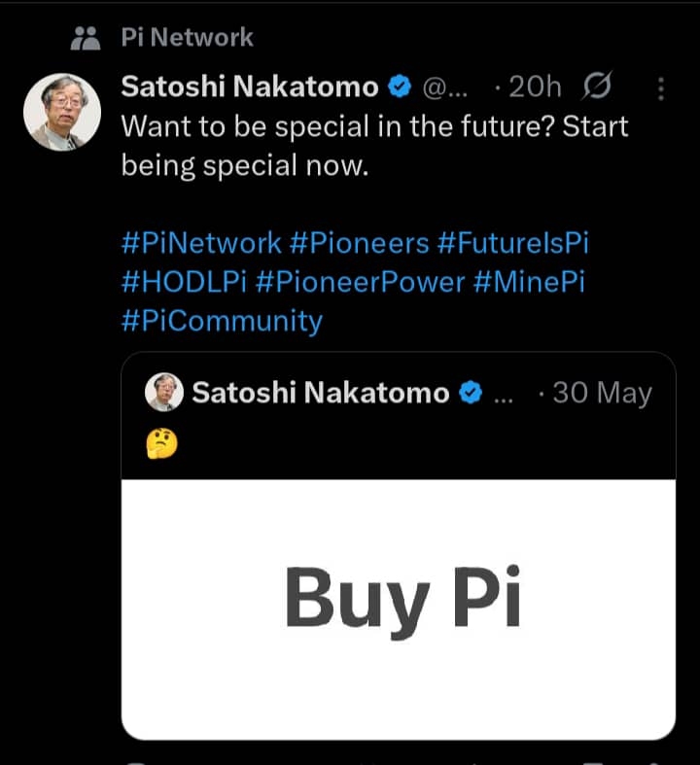Click the verified badge in quoted post
This screenshot has height=765, width=700.
471,393
